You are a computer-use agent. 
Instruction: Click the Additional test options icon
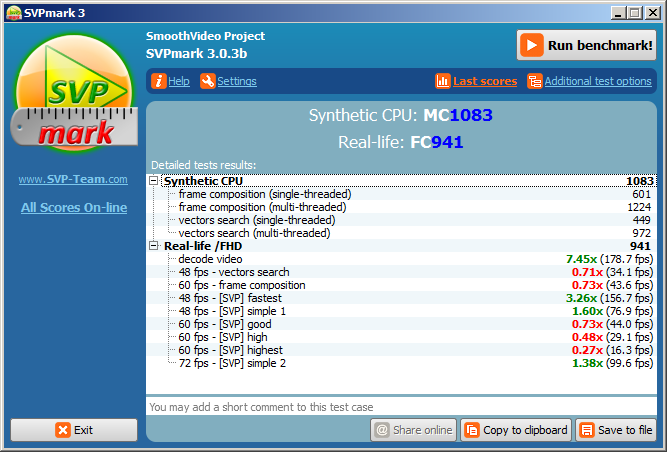pyautogui.click(x=535, y=81)
